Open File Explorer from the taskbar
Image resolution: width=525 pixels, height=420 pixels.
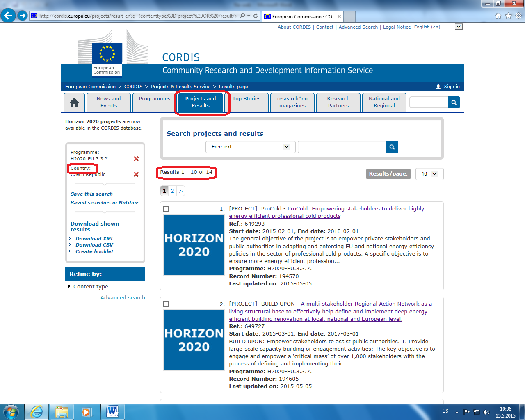[62, 412]
